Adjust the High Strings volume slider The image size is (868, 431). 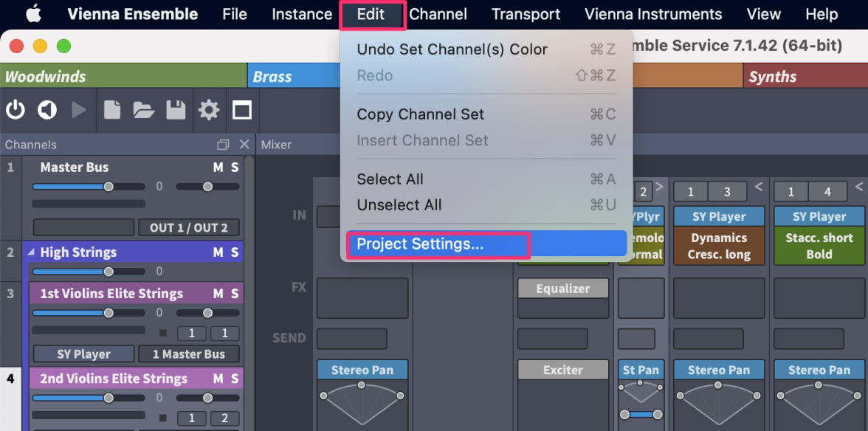pos(89,272)
